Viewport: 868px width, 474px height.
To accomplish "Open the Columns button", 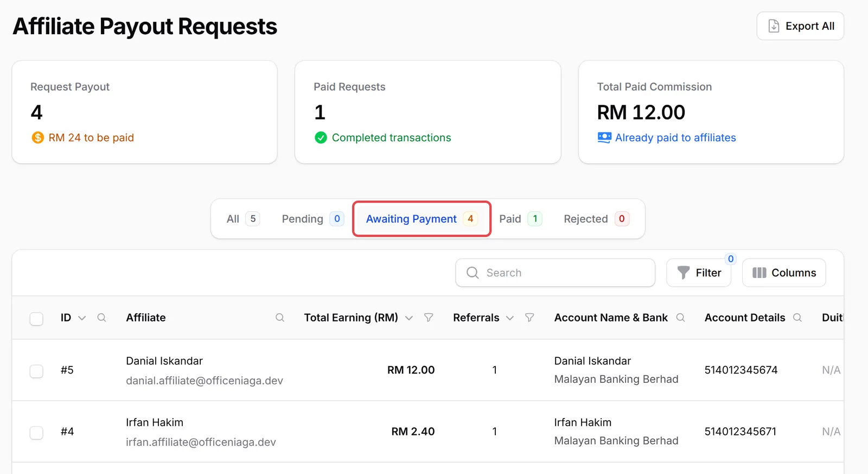I will click(x=784, y=273).
